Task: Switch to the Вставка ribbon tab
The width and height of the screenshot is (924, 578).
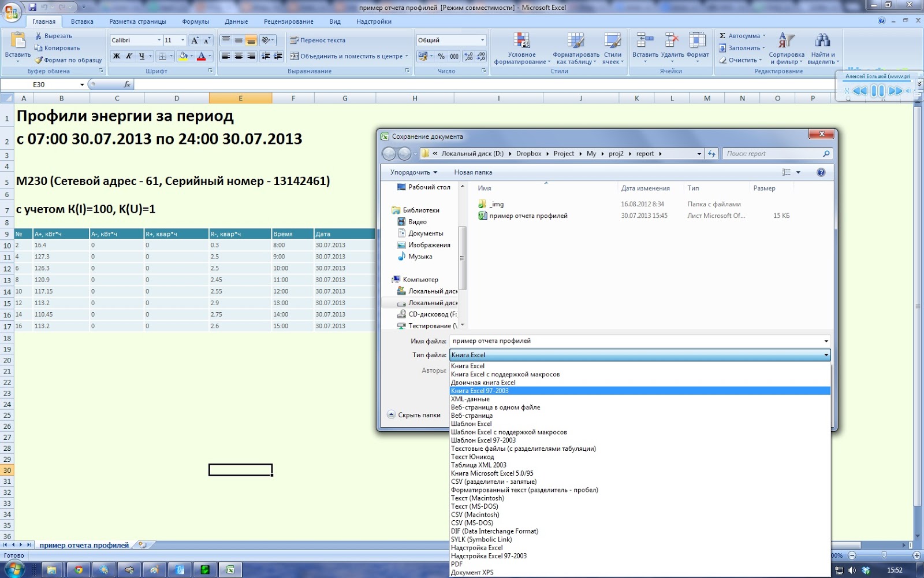Action: 82,21
